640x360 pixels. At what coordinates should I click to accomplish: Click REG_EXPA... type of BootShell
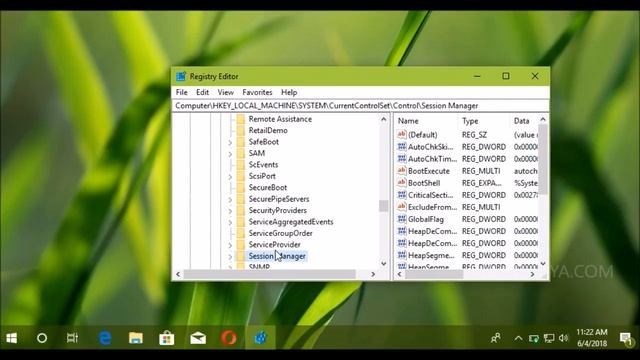(x=482, y=183)
